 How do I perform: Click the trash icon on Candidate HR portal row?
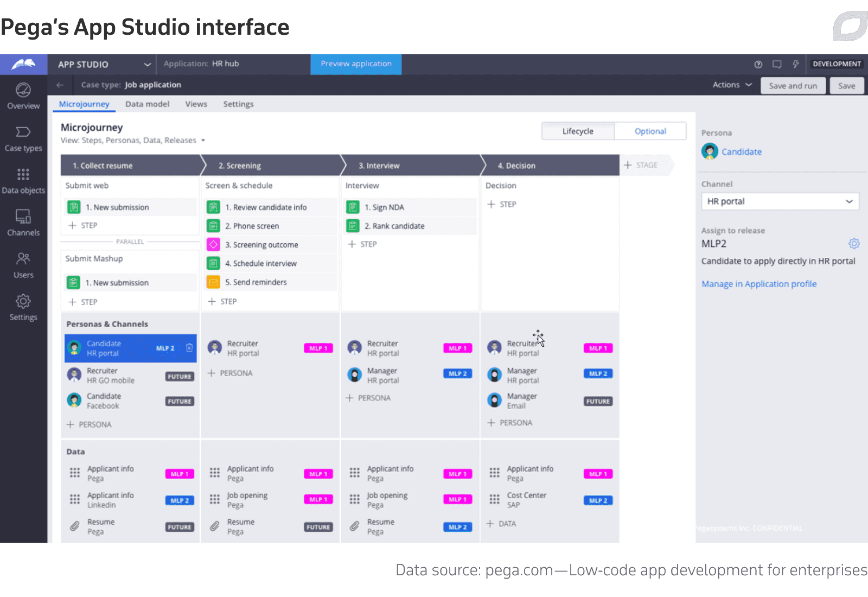pos(189,348)
